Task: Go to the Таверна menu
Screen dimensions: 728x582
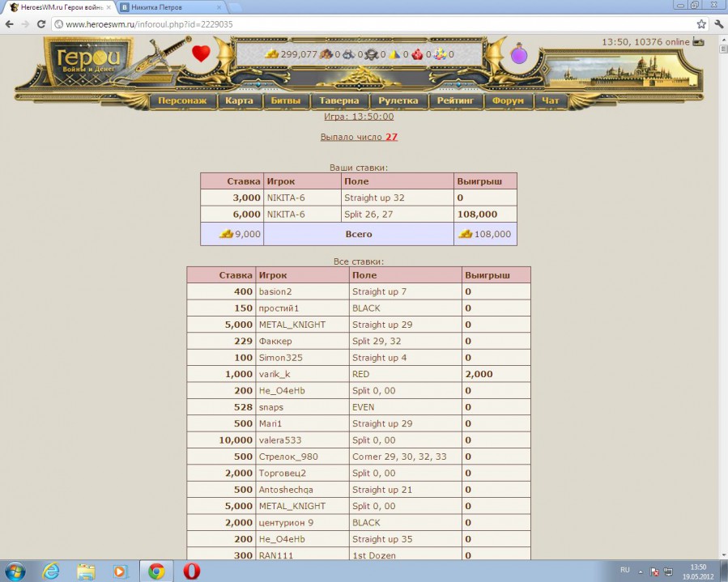Action: pos(338,101)
